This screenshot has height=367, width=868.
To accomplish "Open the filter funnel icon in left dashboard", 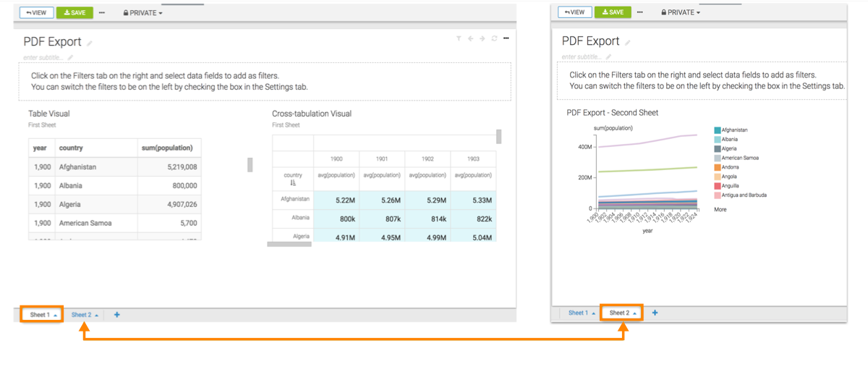I will pos(459,39).
